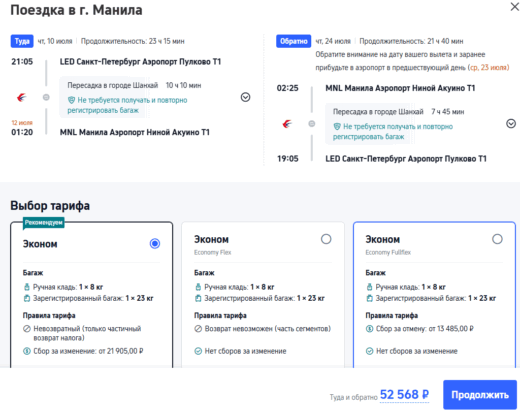Screen dimensions: 520x410
Task: Expand outbound Shanghai transfer details
Action: point(246,97)
